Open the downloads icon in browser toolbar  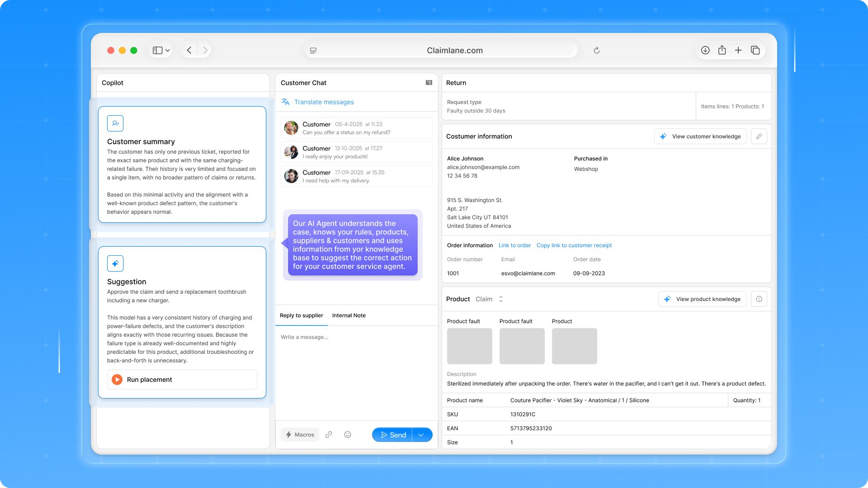(x=705, y=50)
